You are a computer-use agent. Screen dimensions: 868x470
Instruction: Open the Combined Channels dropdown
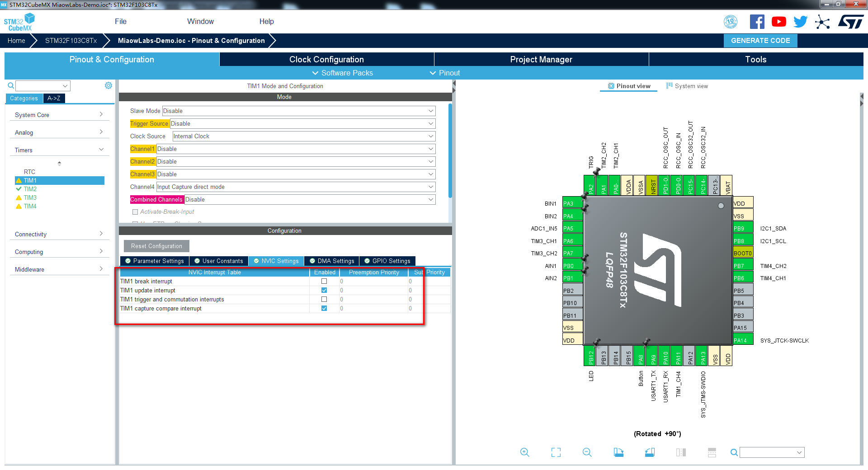click(310, 199)
